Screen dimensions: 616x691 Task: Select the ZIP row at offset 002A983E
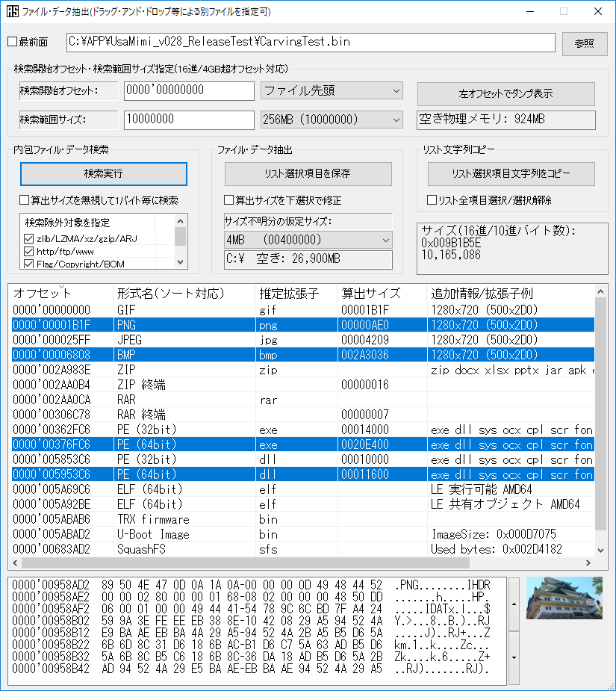(302, 370)
